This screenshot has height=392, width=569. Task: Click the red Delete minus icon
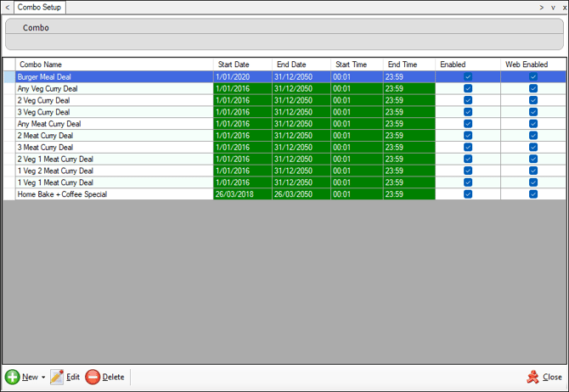[93, 377]
